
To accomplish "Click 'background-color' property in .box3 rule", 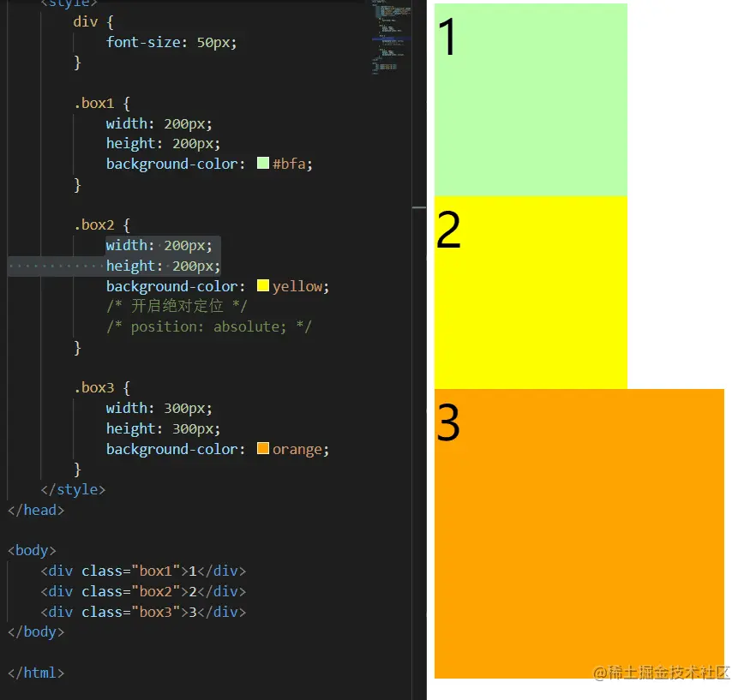I will (x=171, y=449).
